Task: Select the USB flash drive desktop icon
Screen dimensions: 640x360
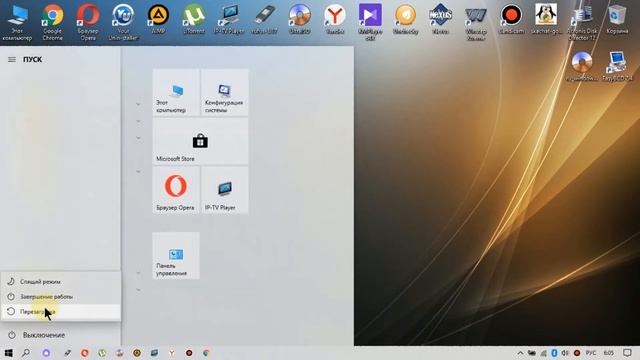Action: 264,19
